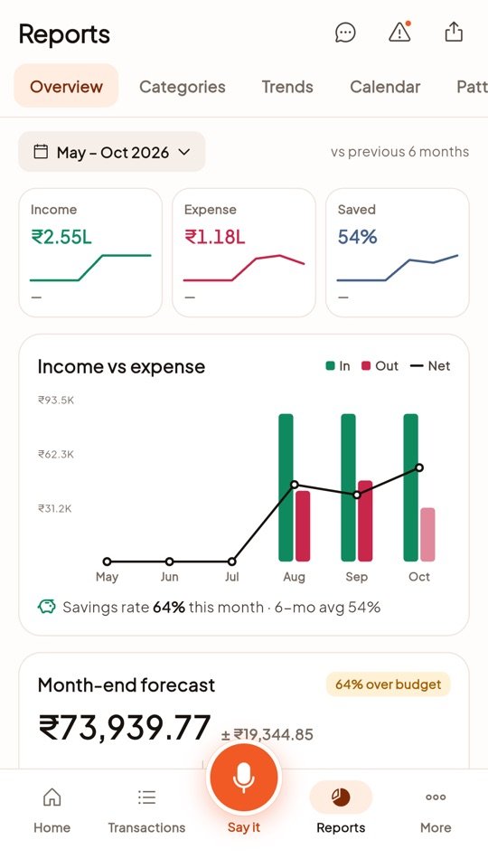Open More via three-dots icon

click(x=436, y=797)
